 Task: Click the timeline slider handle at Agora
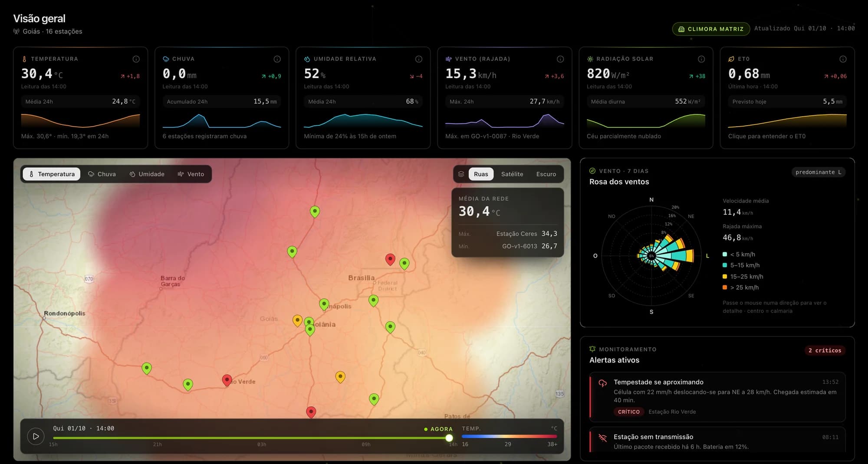[449, 438]
